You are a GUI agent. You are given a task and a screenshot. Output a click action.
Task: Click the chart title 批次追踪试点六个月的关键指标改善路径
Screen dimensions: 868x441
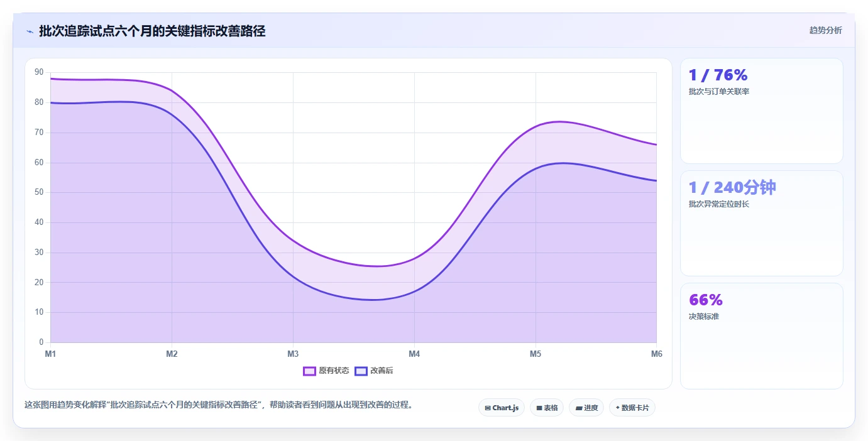[x=152, y=31]
